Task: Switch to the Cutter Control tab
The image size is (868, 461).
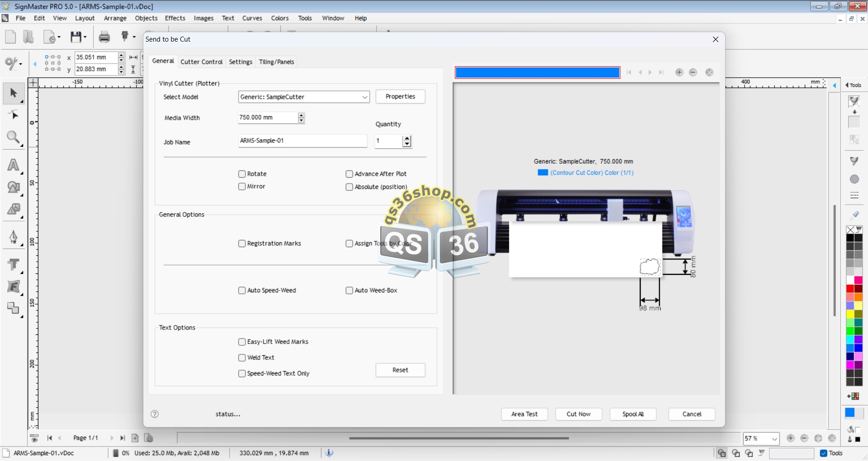Action: (201, 62)
